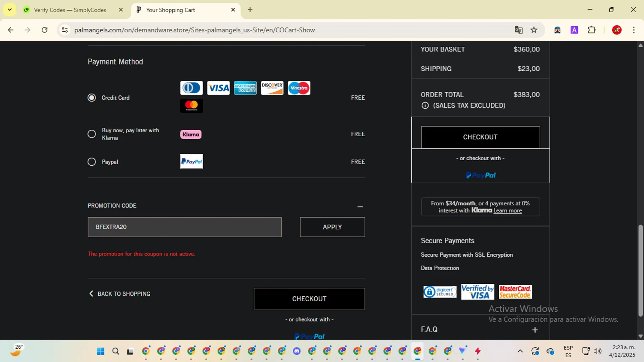The height and width of the screenshot is (362, 644).
Task: Open the browser Extensions puzzle menu
Action: point(592,30)
